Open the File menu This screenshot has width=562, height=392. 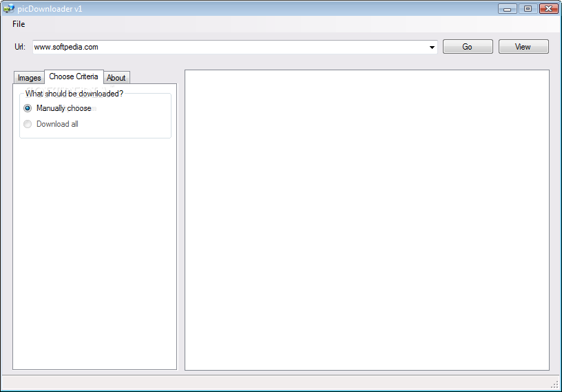tap(19, 24)
